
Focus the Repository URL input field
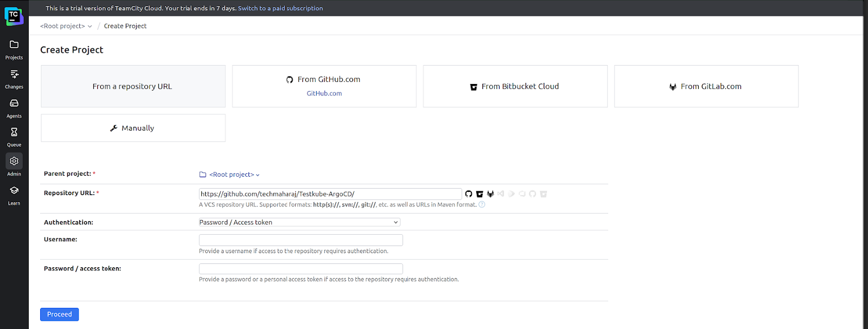330,193
